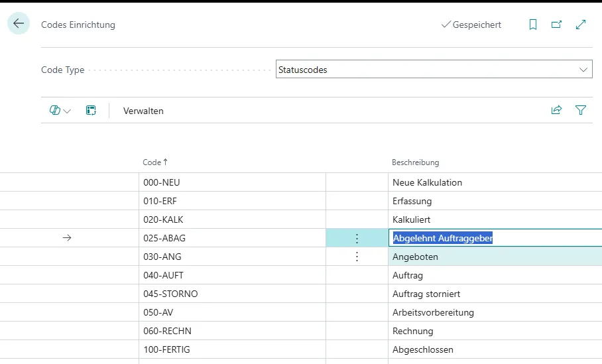Open row options for 030-ANG

(x=357, y=257)
